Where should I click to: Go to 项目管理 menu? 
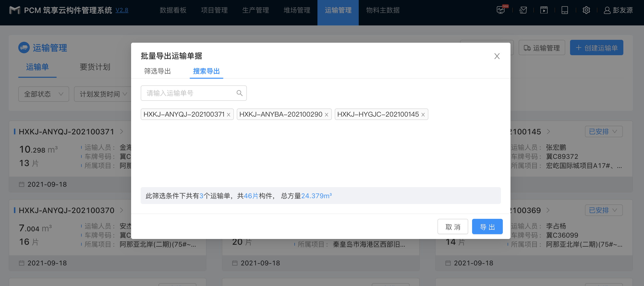point(214,10)
